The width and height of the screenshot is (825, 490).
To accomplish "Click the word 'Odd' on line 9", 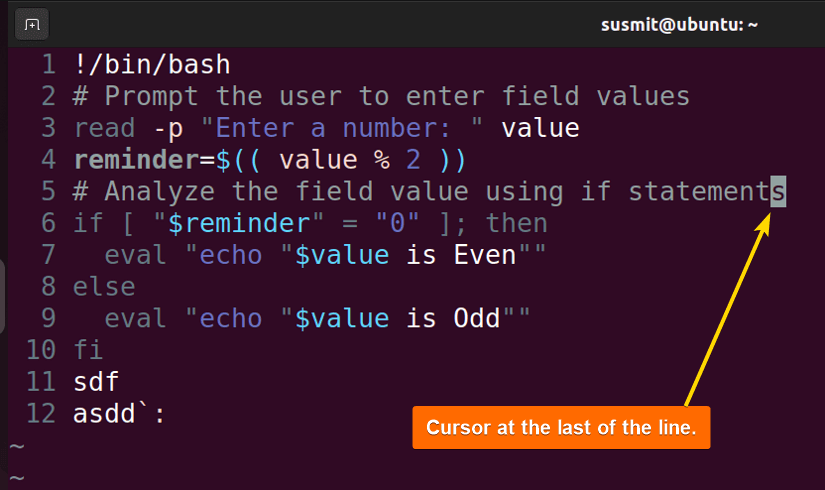I will point(477,318).
